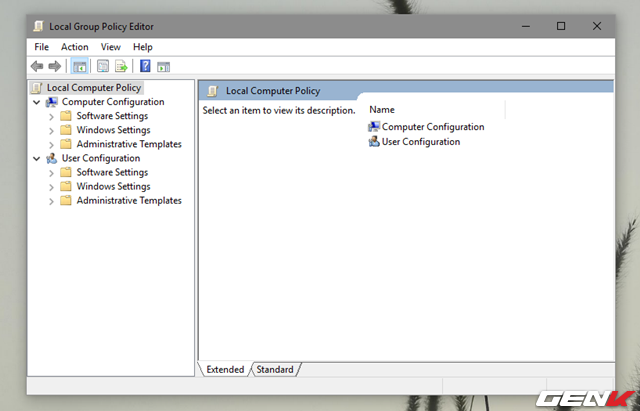The height and width of the screenshot is (411, 640).
Task: Click the Local Computer Policy scroll icon in tree
Action: [37, 88]
